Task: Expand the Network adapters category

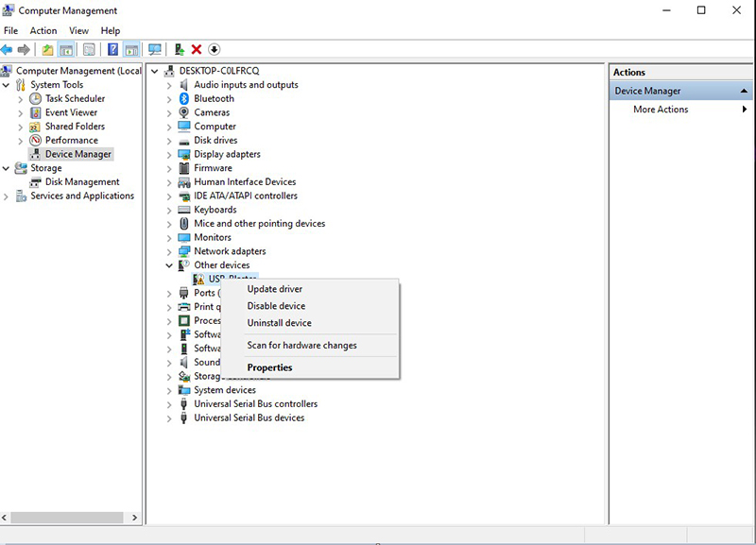Action: [x=170, y=251]
